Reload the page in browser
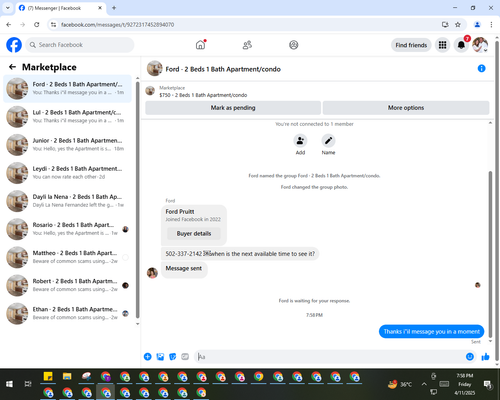500x400 pixels. click(37, 25)
